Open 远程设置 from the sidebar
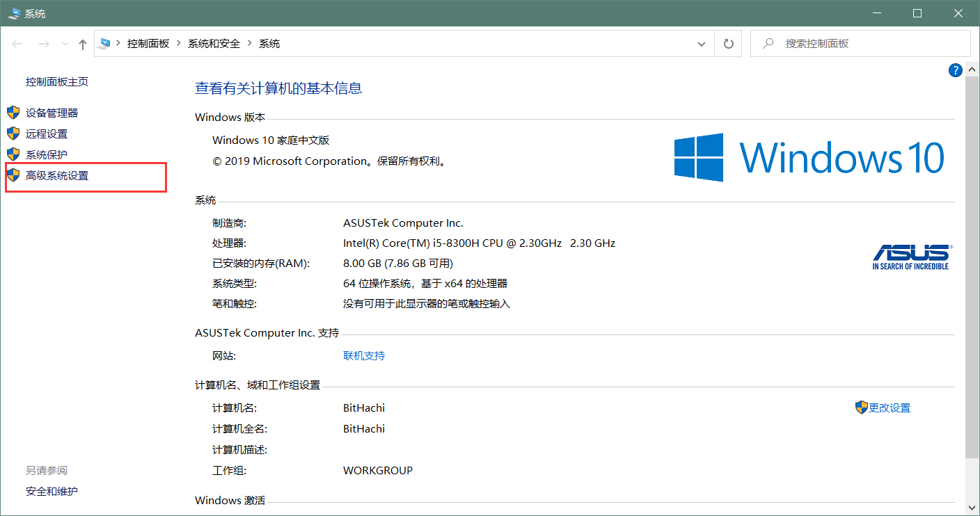The height and width of the screenshot is (516, 980). [x=47, y=134]
